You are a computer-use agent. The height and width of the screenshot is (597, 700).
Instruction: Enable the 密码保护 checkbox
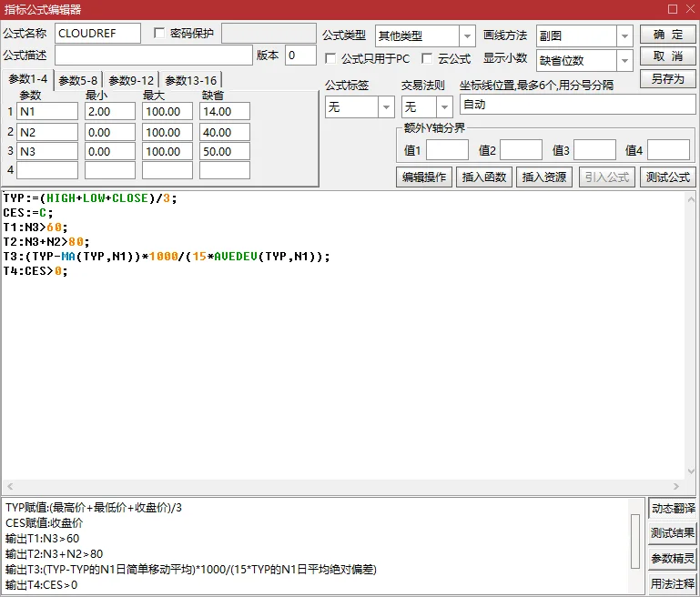(x=159, y=33)
